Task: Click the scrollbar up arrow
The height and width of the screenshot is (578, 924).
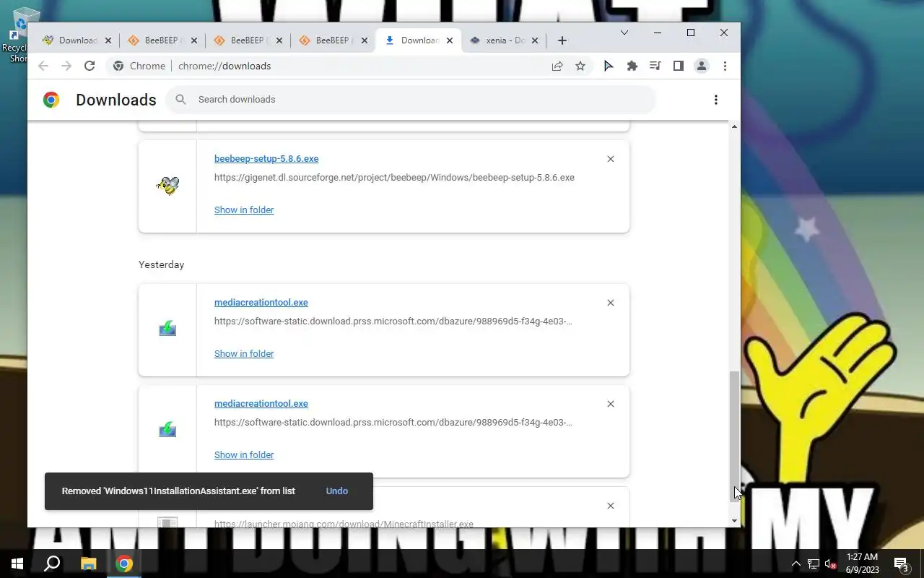Action: coord(735,127)
